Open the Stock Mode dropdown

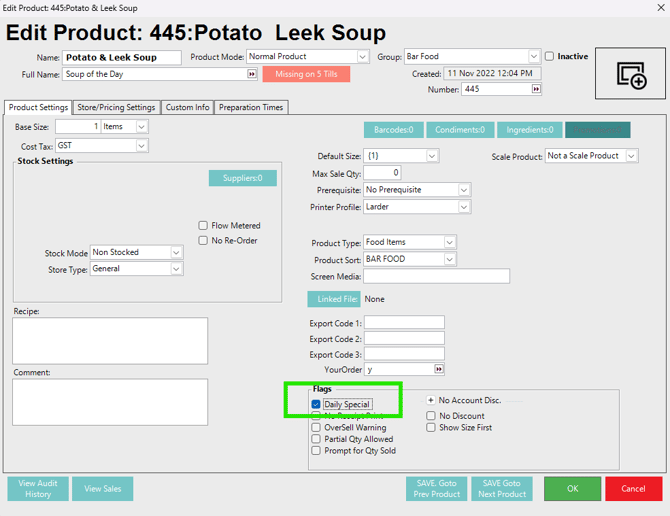(x=176, y=253)
